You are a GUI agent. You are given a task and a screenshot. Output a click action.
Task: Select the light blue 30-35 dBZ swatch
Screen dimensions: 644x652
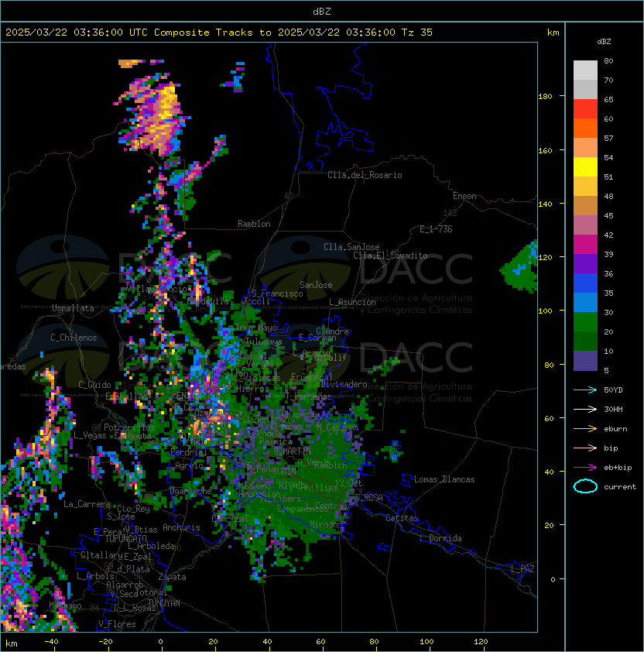585,303
